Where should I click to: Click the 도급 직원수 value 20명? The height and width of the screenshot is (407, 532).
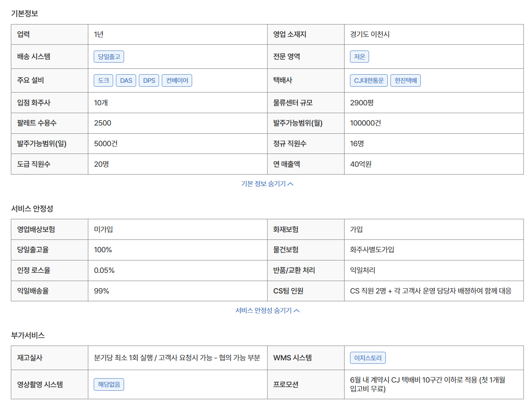pos(101,164)
